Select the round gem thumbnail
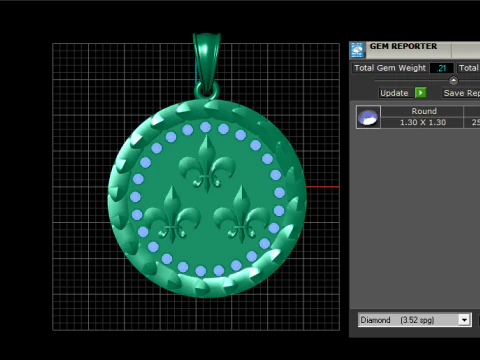 368,117
